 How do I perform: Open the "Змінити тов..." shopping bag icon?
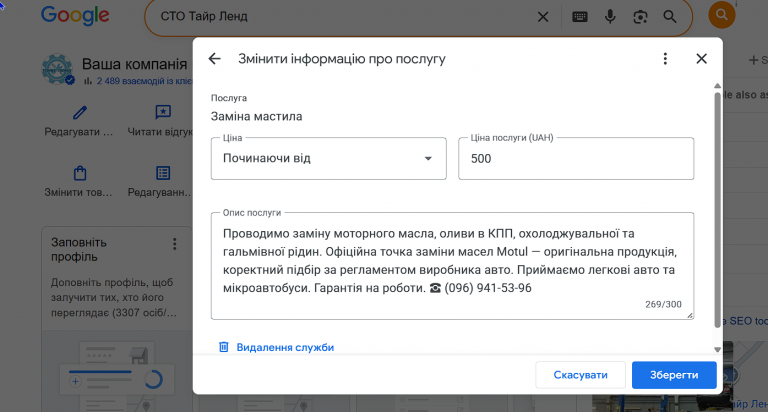(80, 173)
